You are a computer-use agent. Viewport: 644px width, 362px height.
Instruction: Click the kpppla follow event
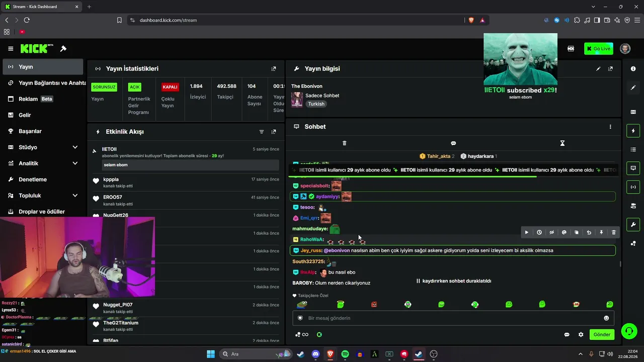point(185,183)
